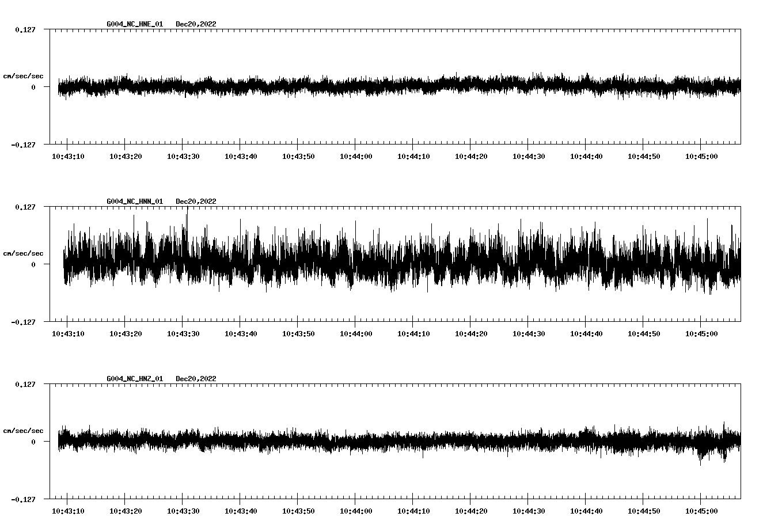Select the 0.127 upper amplitude label on top plot
The image size is (782, 532).
[x=25, y=29]
